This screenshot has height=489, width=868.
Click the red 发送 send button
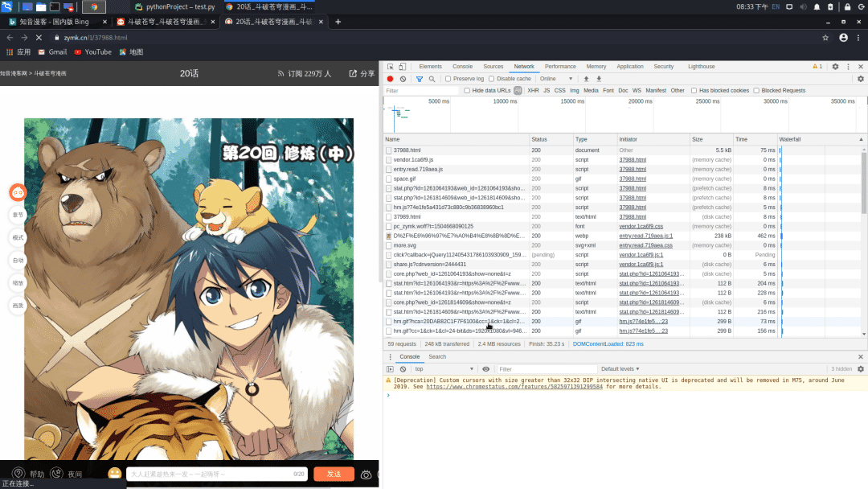tap(333, 475)
